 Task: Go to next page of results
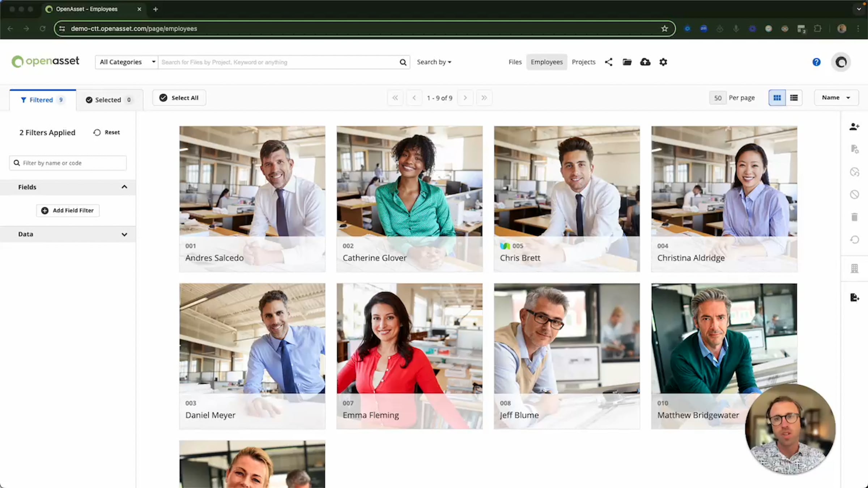tap(465, 98)
